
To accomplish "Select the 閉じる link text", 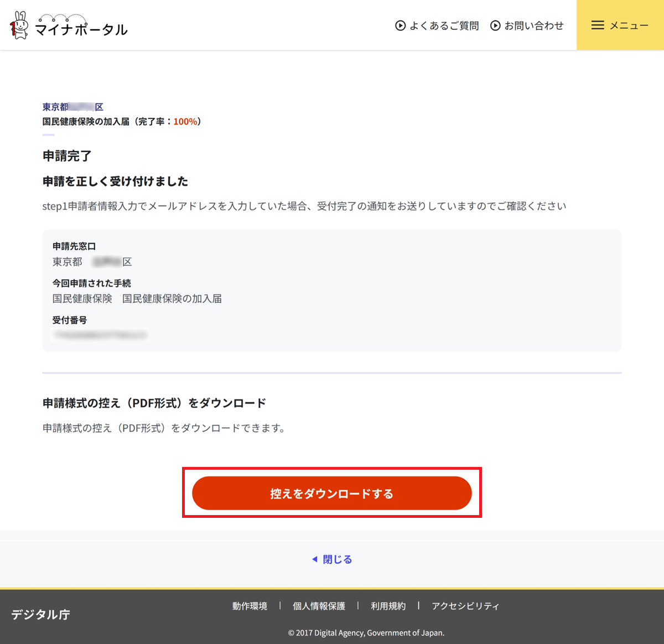I will pyautogui.click(x=337, y=559).
